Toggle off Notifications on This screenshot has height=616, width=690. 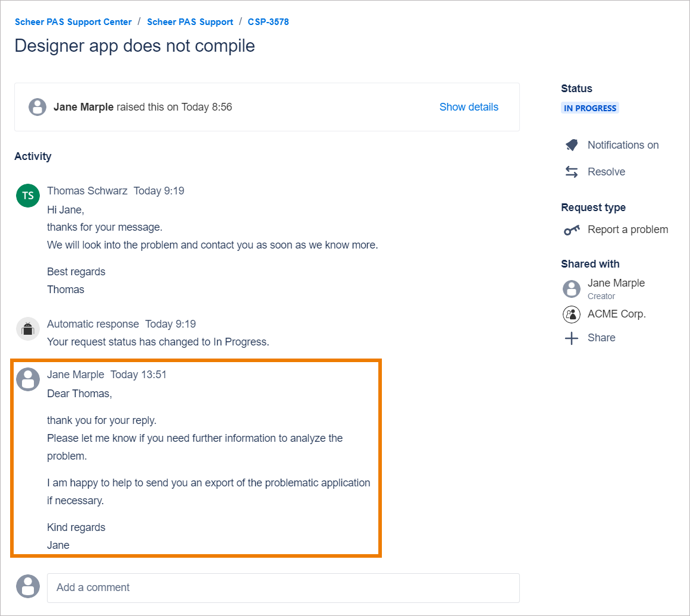pyautogui.click(x=623, y=144)
